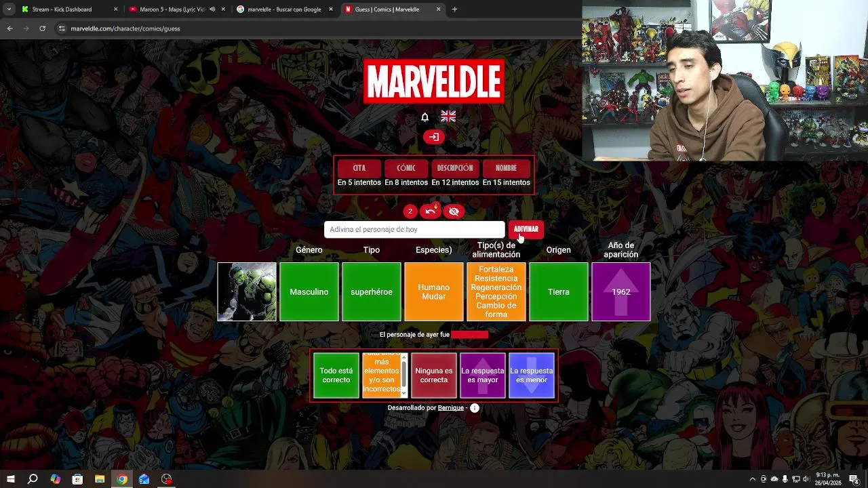Click the 'La respuesta es mayor' legend box
The width and height of the screenshot is (868, 488).
[483, 375]
